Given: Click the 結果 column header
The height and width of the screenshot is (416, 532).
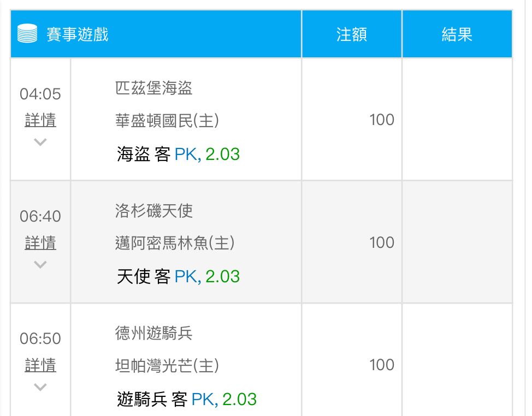Looking at the screenshot, I should pos(457,34).
